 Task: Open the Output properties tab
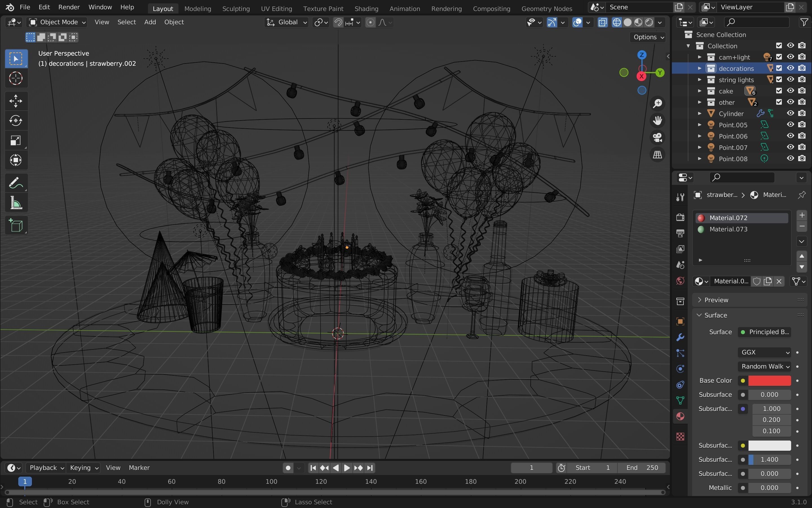[680, 233]
